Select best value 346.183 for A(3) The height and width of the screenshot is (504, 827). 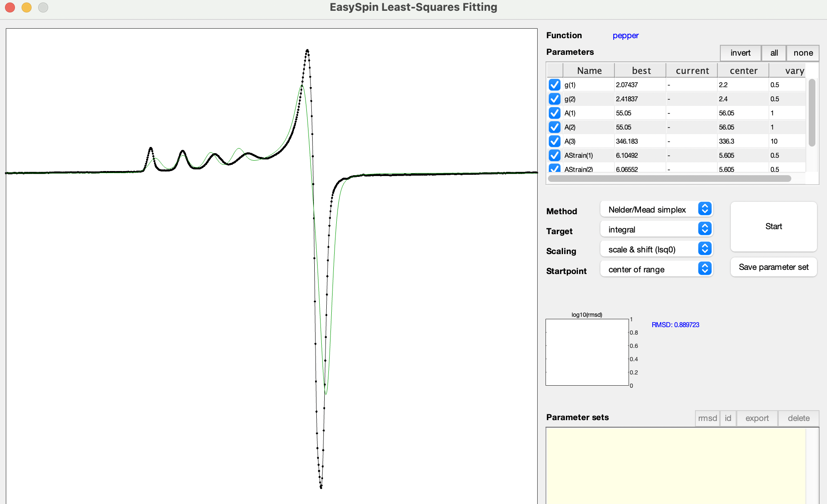tap(640, 141)
